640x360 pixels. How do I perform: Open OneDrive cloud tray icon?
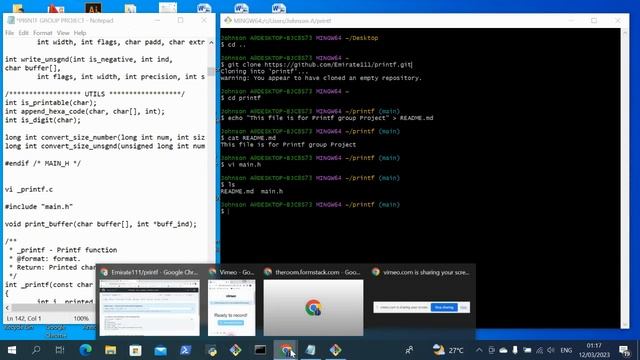pyautogui.click(x=503, y=350)
